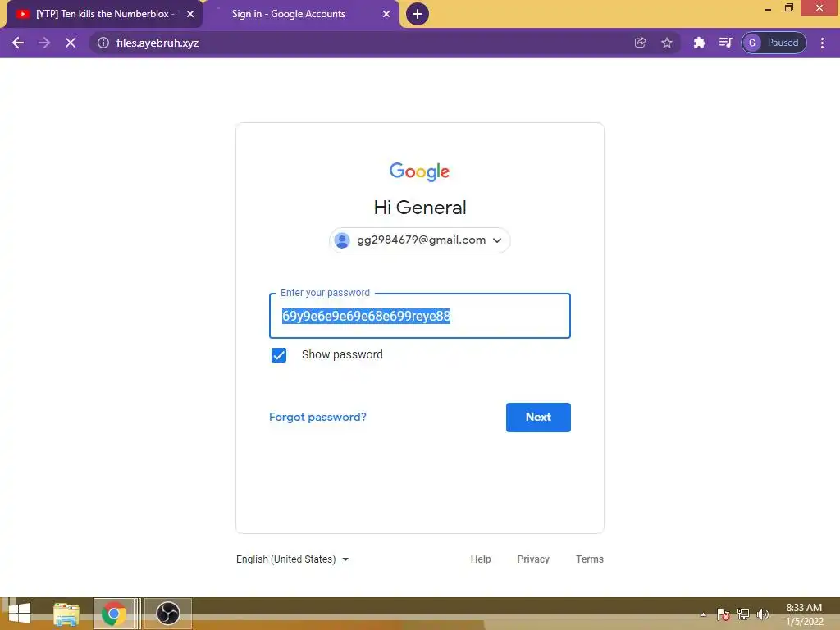This screenshot has width=840, height=630.
Task: Open the Extensions puzzle icon
Action: [699, 43]
